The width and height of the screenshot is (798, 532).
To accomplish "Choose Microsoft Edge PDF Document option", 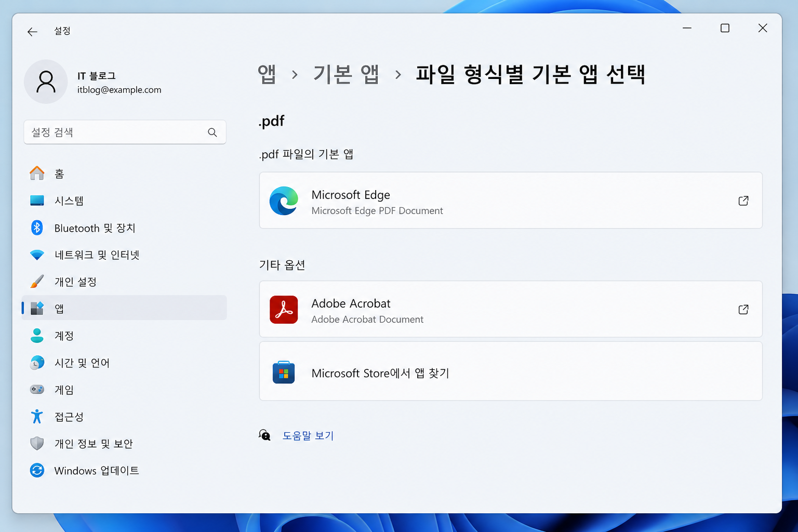I will click(511, 201).
